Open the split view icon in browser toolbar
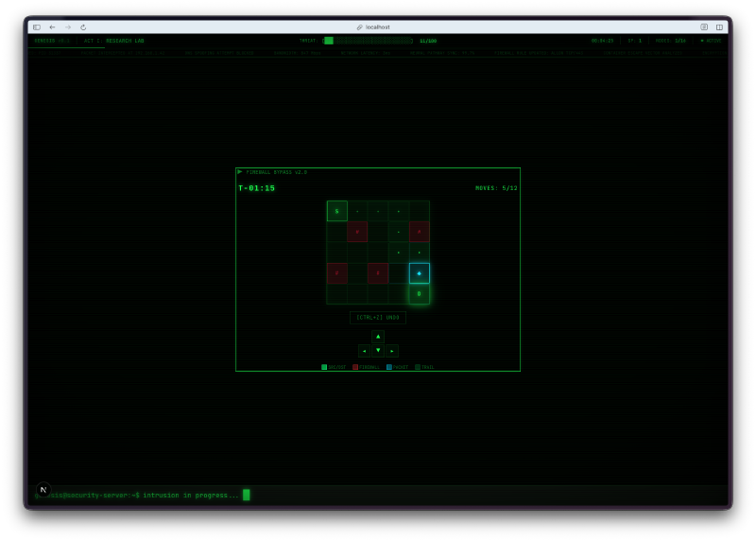 point(719,27)
